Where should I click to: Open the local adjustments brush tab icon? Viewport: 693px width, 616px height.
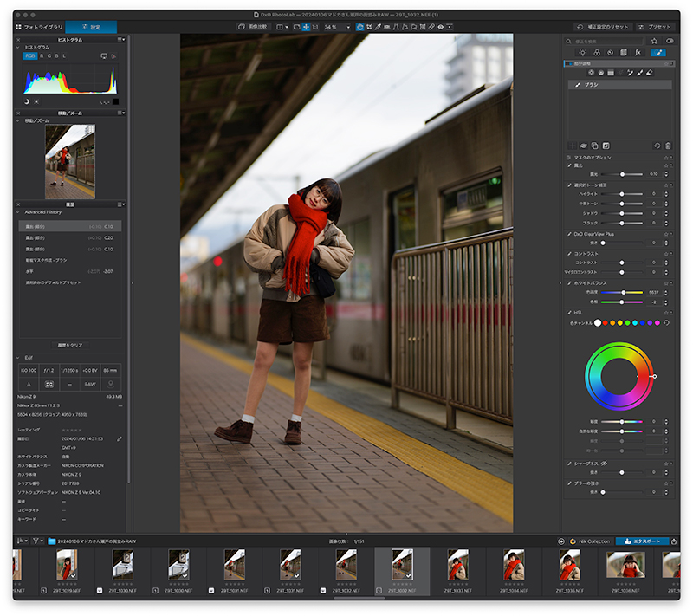[x=658, y=53]
